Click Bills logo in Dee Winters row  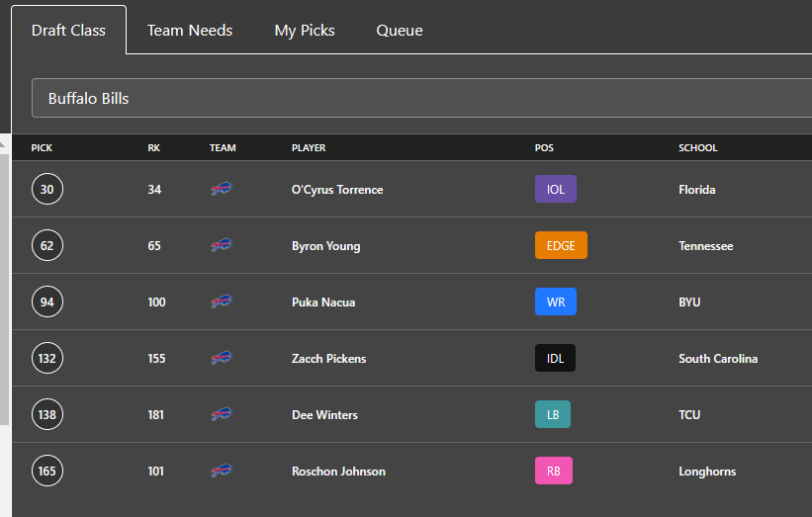(222, 414)
